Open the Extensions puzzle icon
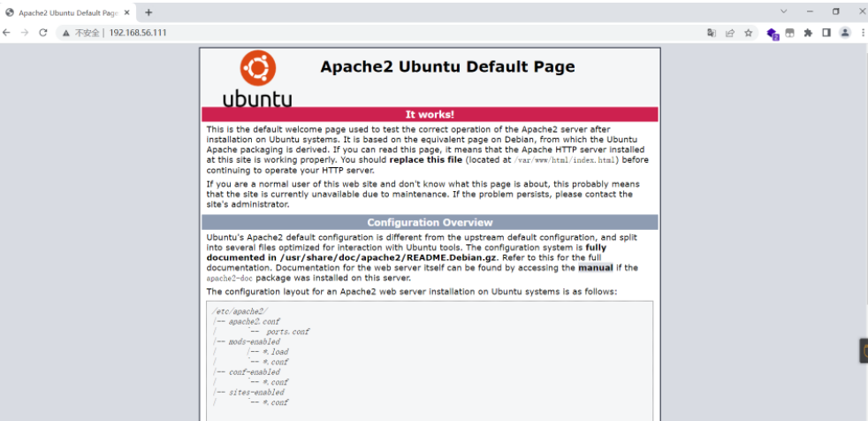Screen dimensions: 868x421 (x=808, y=34)
